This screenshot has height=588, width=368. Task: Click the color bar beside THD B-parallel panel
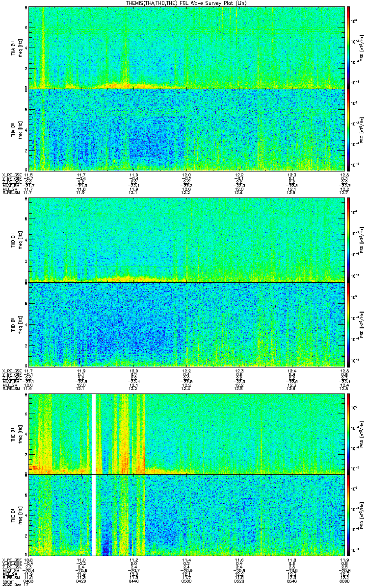point(348,324)
